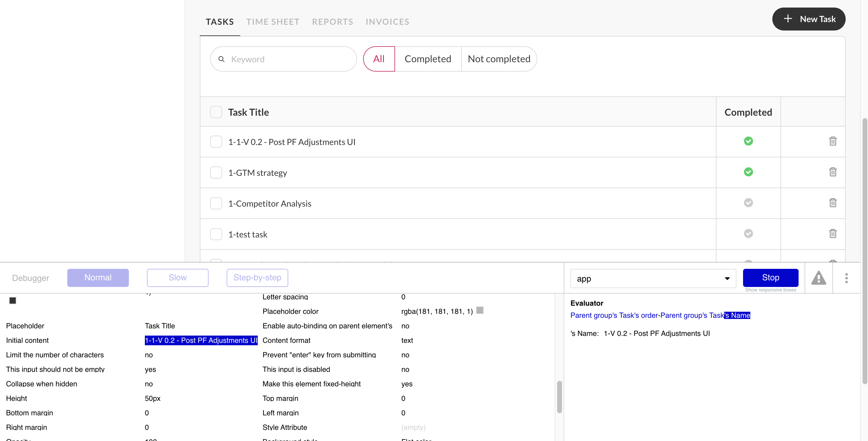This screenshot has width=868, height=441.
Task: Click green completed checkmark for GTM strategy
Action: [748, 172]
